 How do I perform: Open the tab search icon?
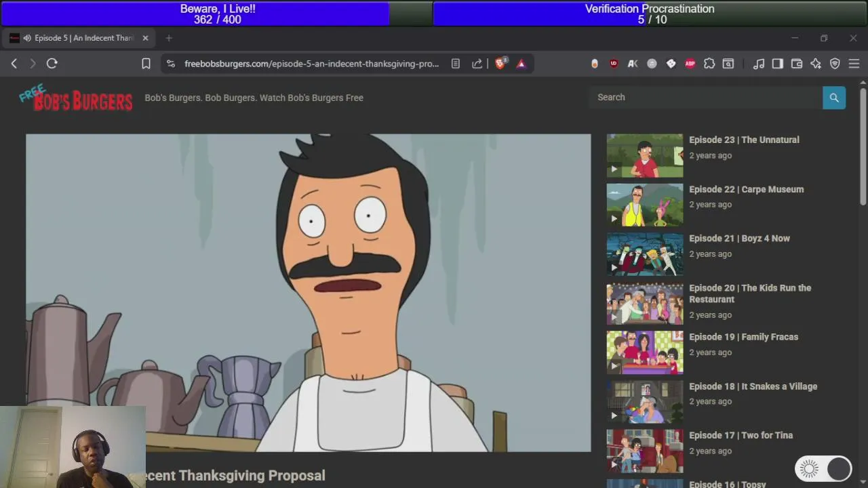[x=728, y=64]
